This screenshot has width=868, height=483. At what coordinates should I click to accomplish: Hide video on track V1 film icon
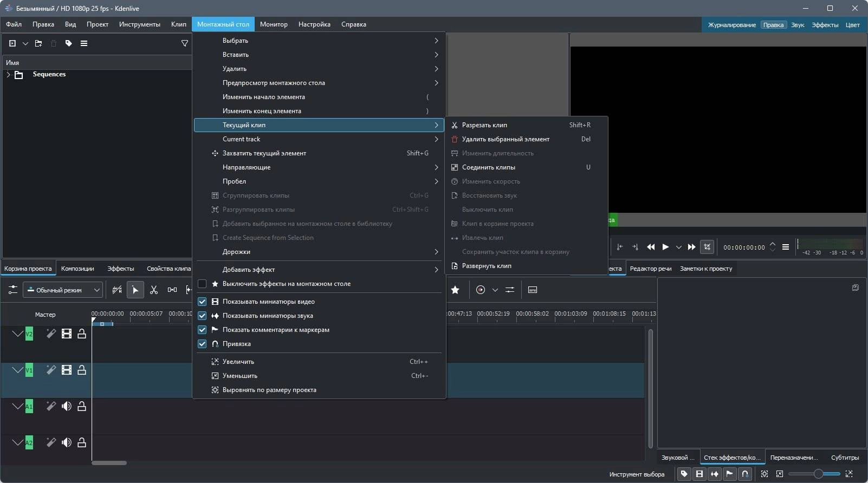(67, 370)
